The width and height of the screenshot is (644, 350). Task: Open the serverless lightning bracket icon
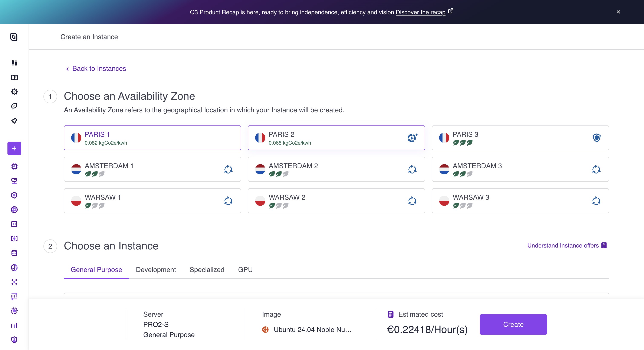pyautogui.click(x=14, y=239)
